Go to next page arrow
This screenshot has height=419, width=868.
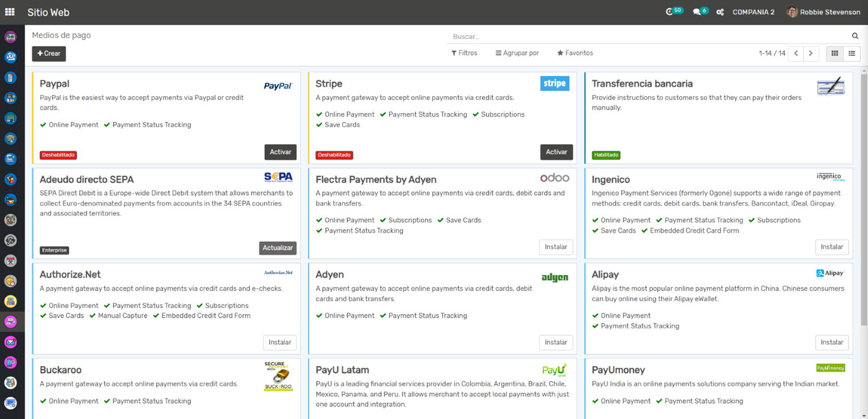tap(811, 53)
